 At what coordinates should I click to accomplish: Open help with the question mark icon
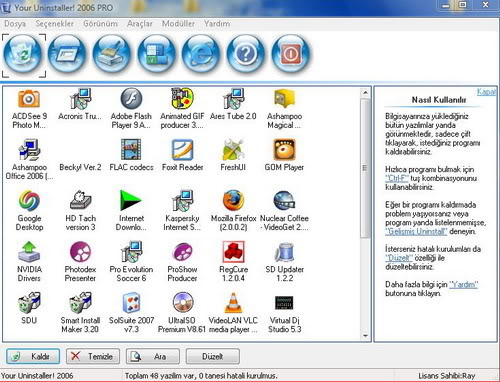[x=246, y=55]
